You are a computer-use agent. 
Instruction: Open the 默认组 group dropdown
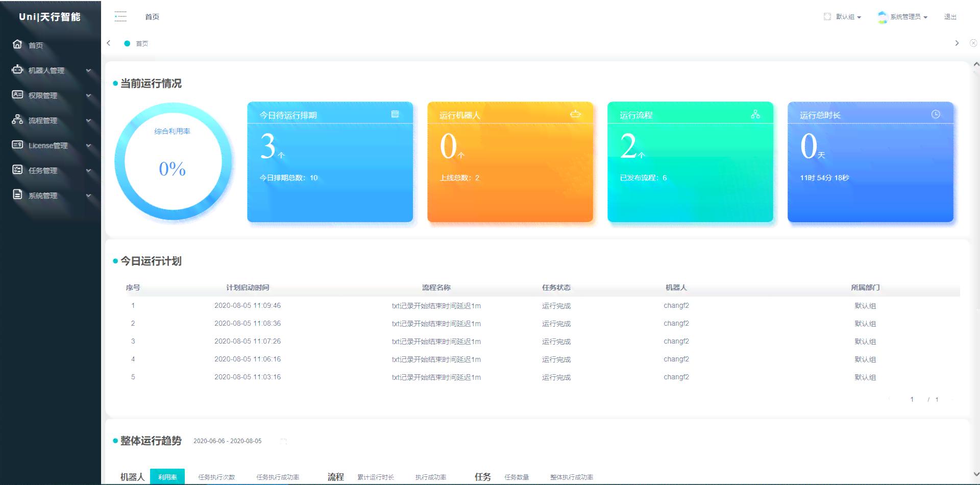[848, 17]
